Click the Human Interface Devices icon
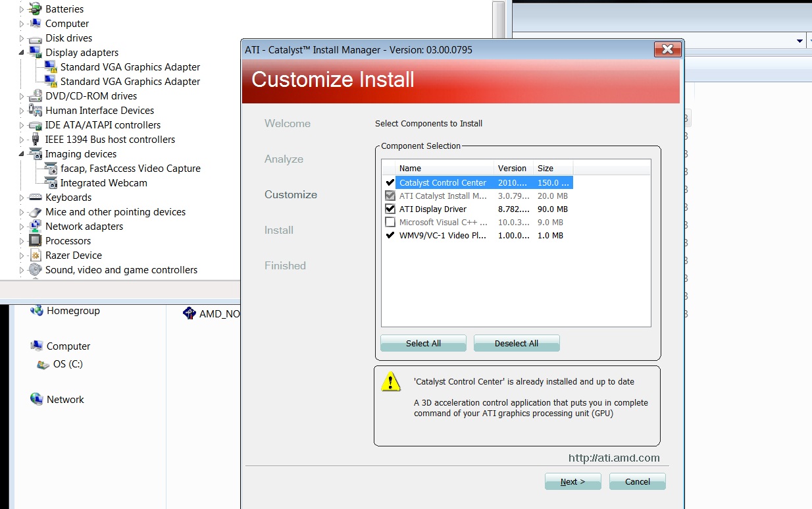The height and width of the screenshot is (509, 812). [x=35, y=111]
